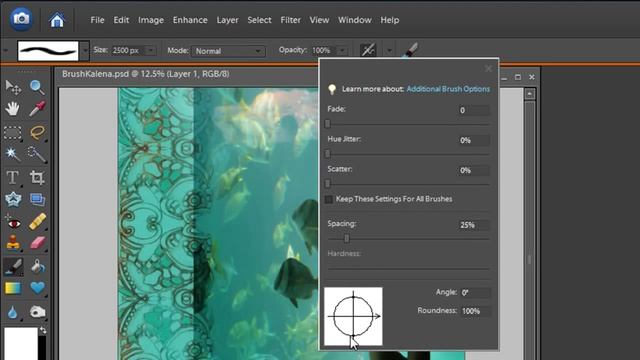Open the Opacity slider dropdown
Screen dimensions: 640x360
click(342, 51)
